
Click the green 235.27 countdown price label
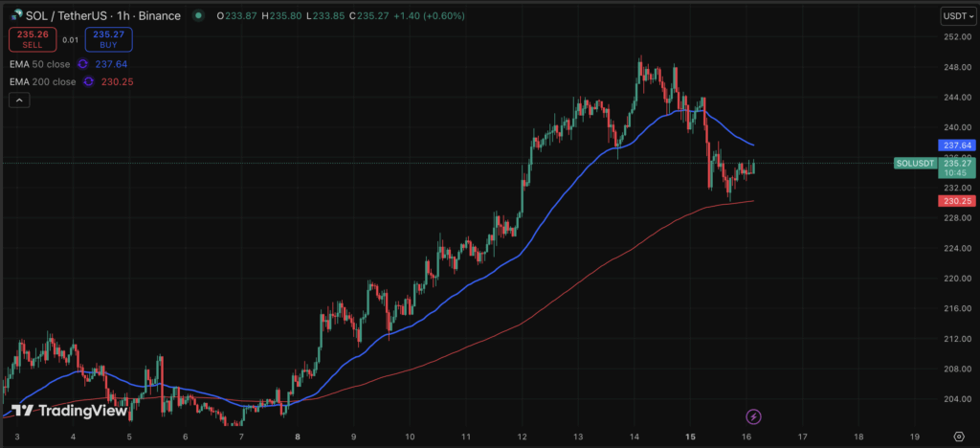957,168
